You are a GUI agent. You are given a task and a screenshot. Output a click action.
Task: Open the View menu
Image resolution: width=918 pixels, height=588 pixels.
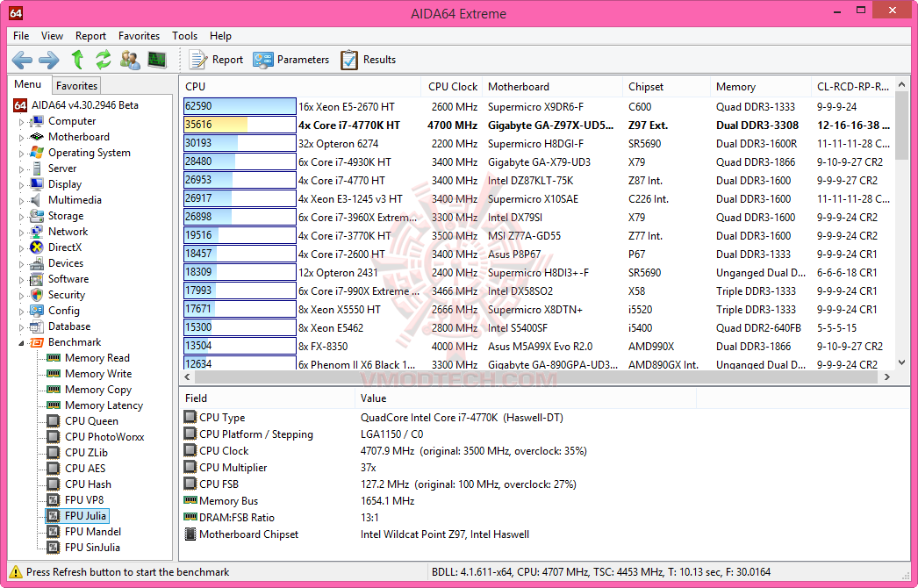[x=52, y=36]
